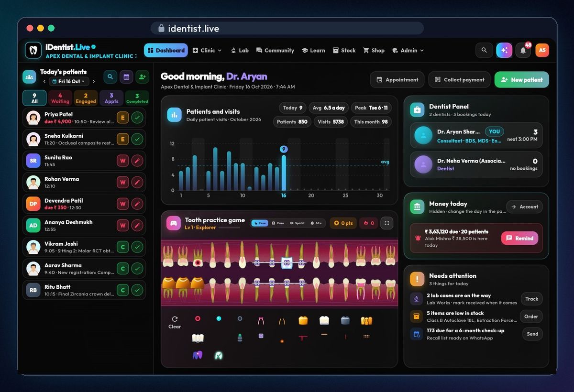Screen dimensions: 574x392
Task: Open the notifications bell with badge 48
Action: [x=523, y=50]
